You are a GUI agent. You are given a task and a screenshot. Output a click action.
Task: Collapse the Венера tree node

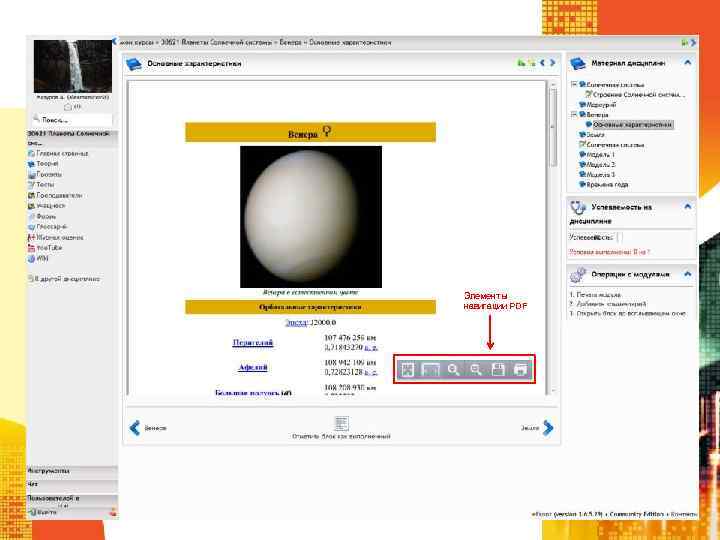tap(574, 114)
